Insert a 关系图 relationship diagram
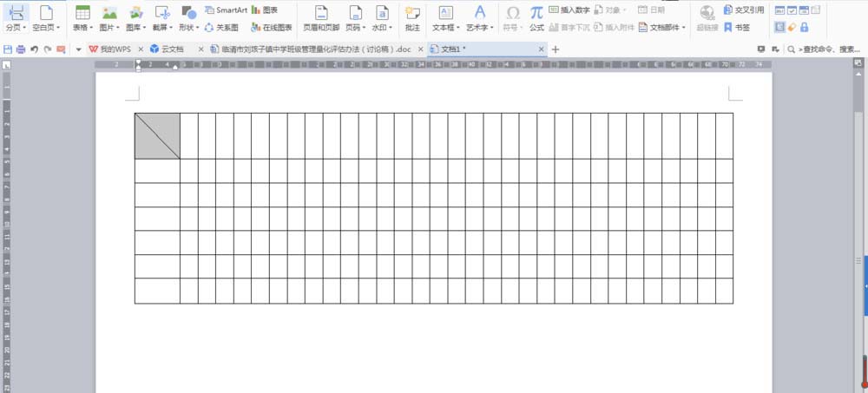The width and height of the screenshot is (868, 393). (221, 27)
